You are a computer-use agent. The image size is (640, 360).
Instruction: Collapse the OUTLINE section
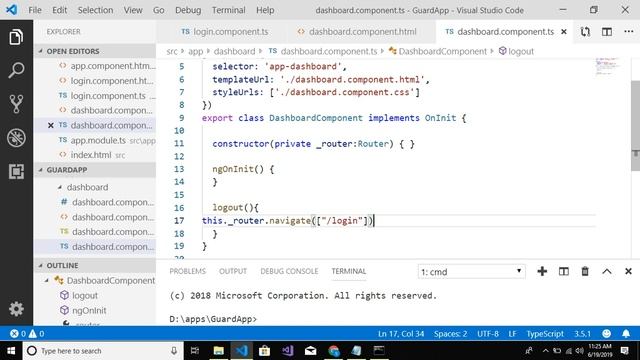[x=40, y=265]
